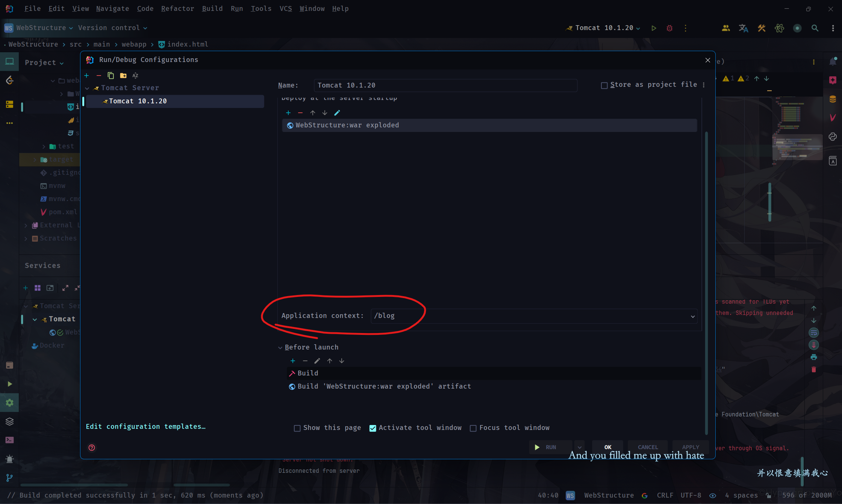Create new folder icon in configurations toolbar
This screenshot has height=504, width=842.
(x=123, y=76)
